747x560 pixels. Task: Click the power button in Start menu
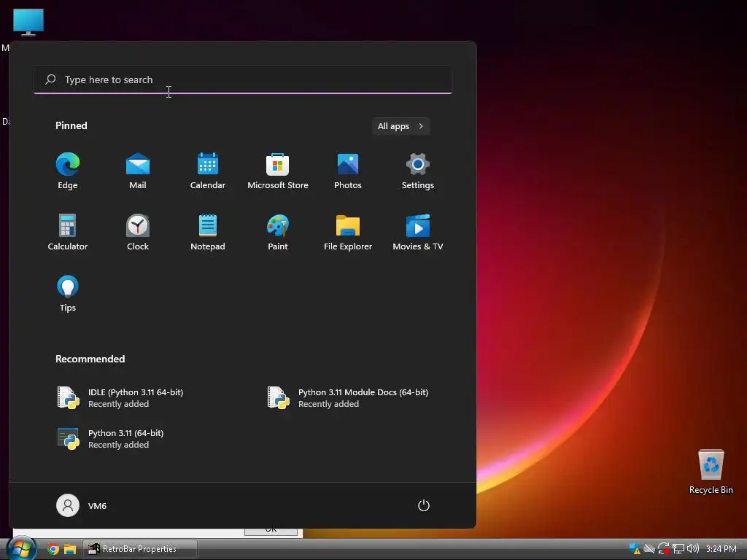tap(424, 505)
